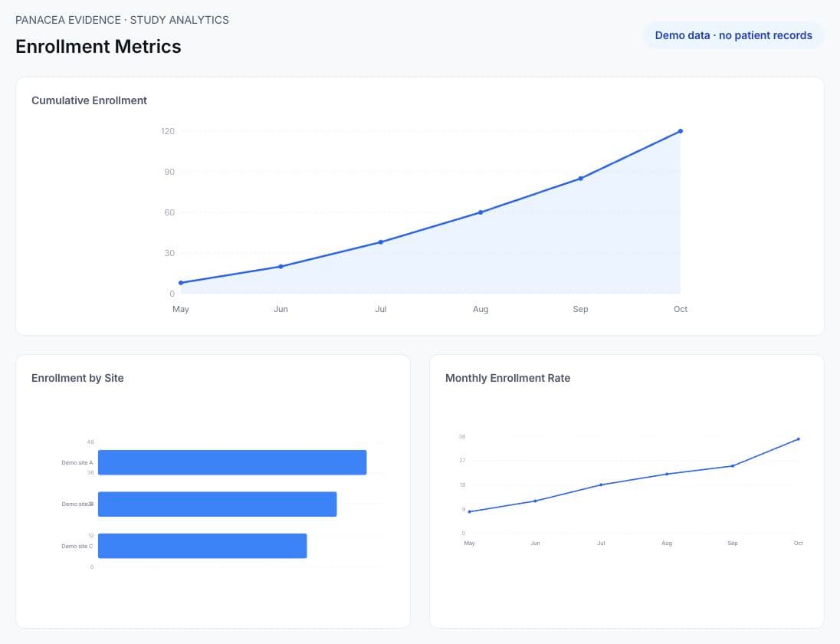Select the May point in Monthly Enrollment Rate
This screenshot has height=644, width=840.
(470, 511)
